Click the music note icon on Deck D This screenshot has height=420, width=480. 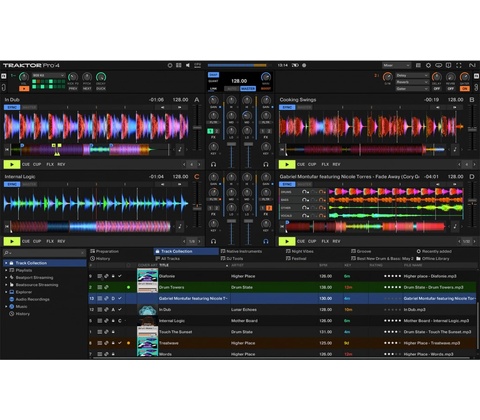(455, 226)
